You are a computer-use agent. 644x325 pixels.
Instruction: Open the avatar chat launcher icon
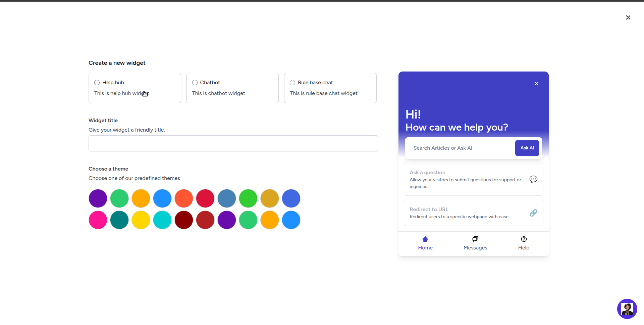[627, 309]
